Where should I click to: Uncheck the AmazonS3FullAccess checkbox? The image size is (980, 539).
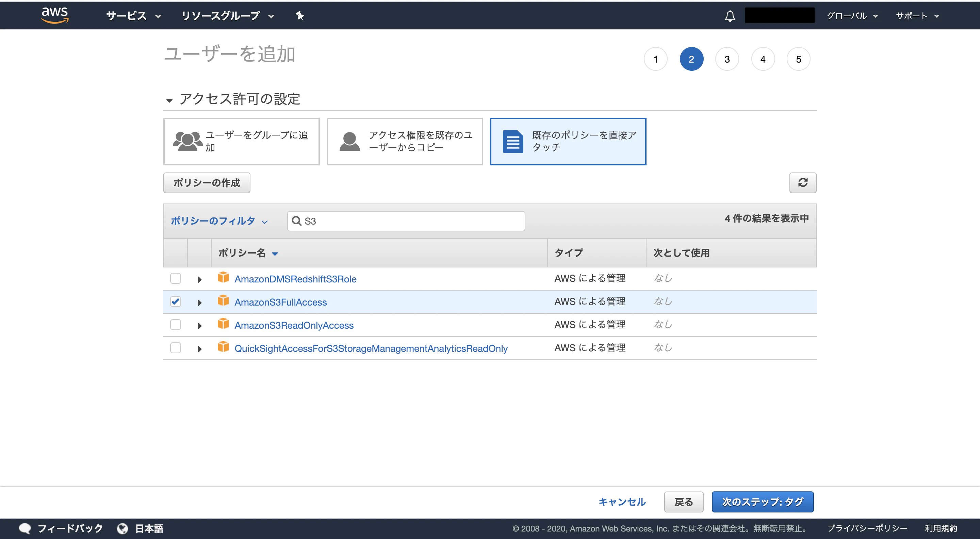click(175, 301)
